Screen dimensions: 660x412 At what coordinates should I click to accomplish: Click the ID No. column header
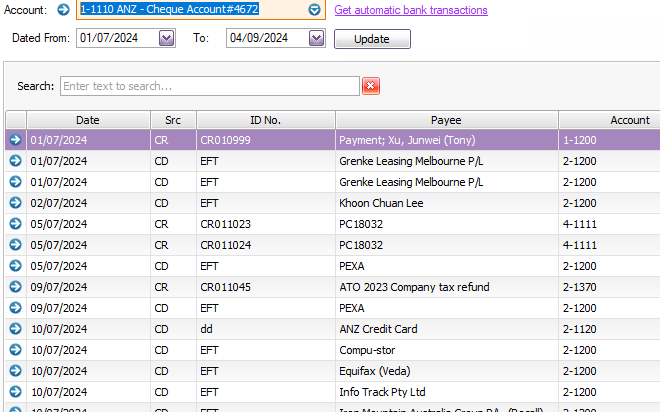pyautogui.click(x=265, y=120)
